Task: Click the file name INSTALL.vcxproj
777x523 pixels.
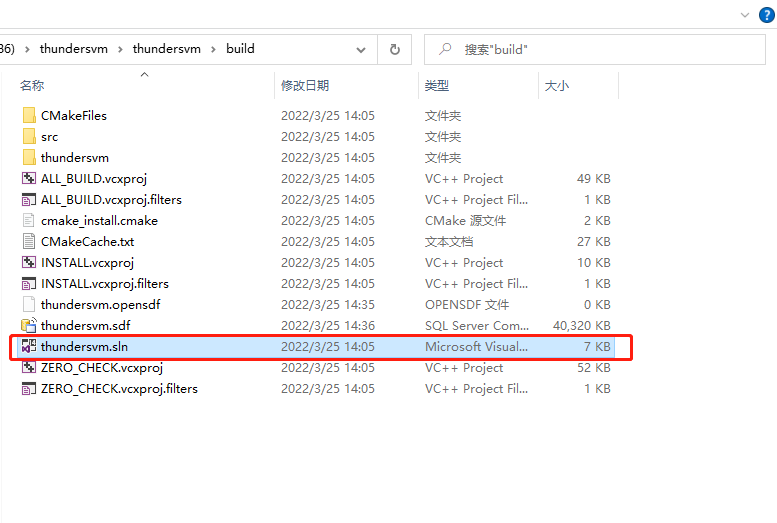Action: pyautogui.click(x=88, y=263)
